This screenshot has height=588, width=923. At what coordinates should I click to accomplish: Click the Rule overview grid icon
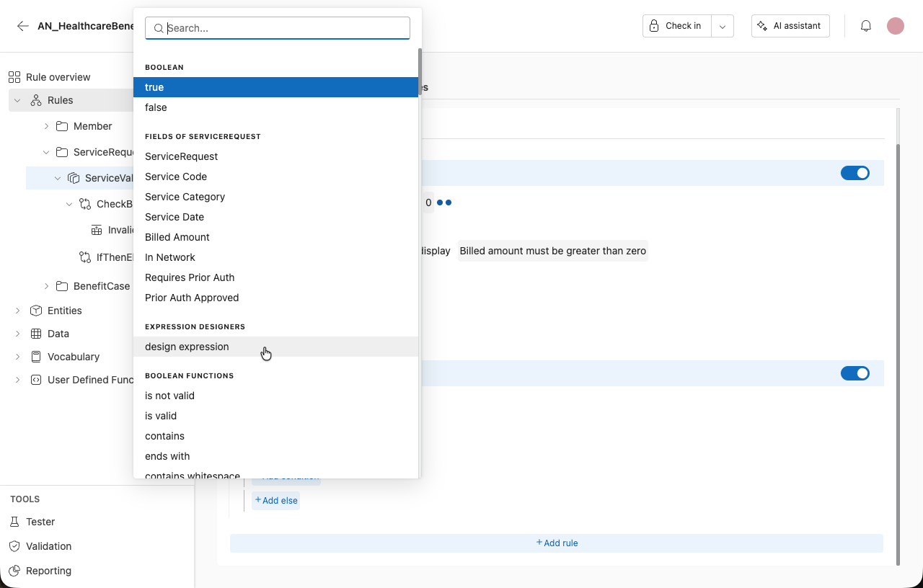tap(14, 77)
